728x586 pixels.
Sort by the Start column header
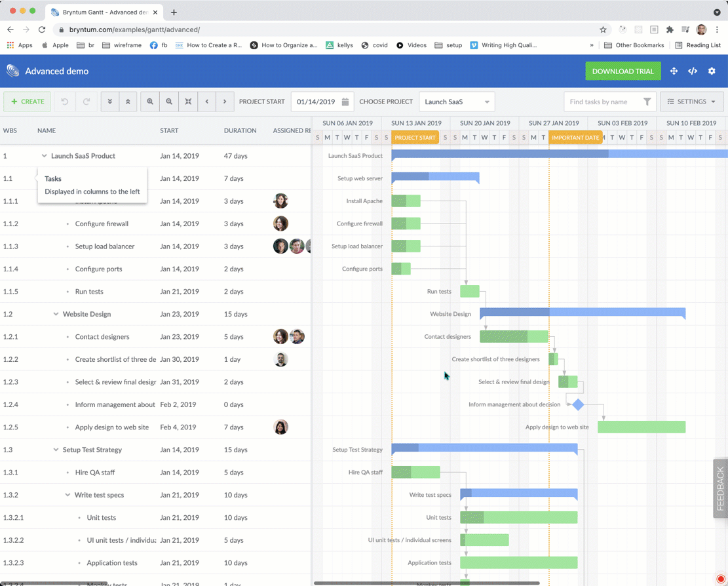169,130
